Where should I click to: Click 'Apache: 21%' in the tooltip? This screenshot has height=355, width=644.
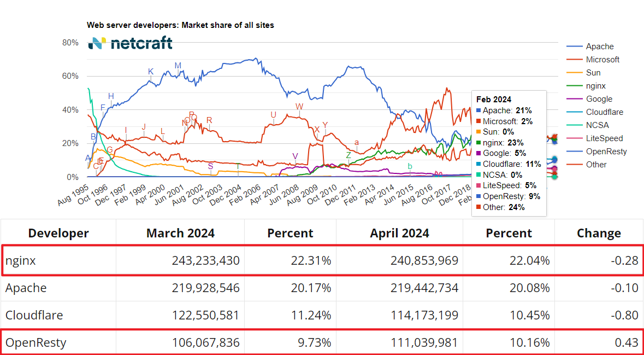pyautogui.click(x=504, y=110)
